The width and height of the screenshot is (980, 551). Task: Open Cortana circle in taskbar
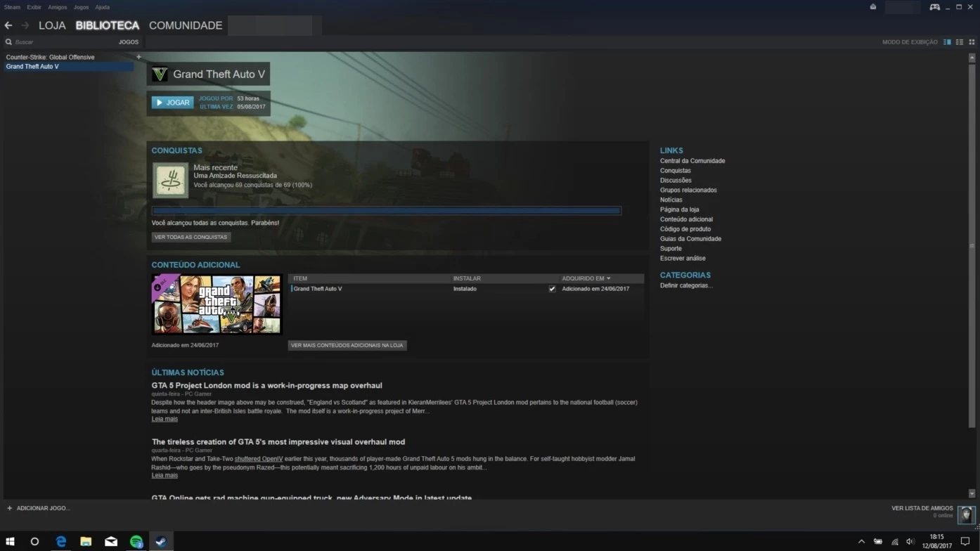pyautogui.click(x=34, y=542)
